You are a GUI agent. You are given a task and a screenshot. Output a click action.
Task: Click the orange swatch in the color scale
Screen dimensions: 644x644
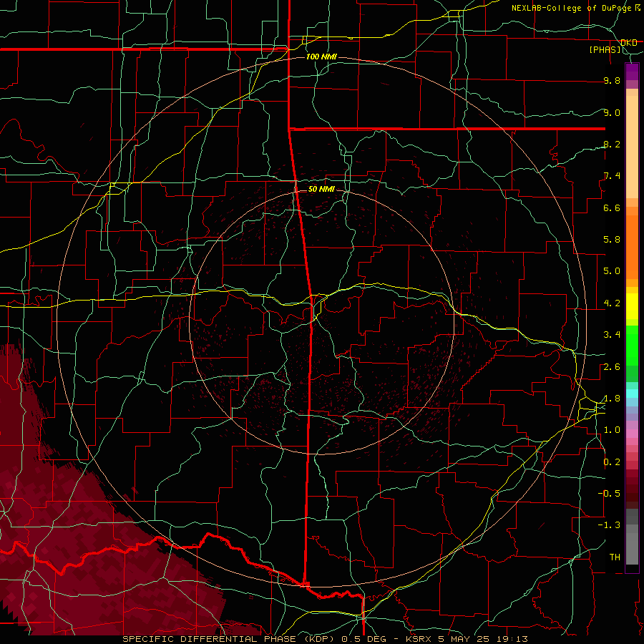click(632, 248)
